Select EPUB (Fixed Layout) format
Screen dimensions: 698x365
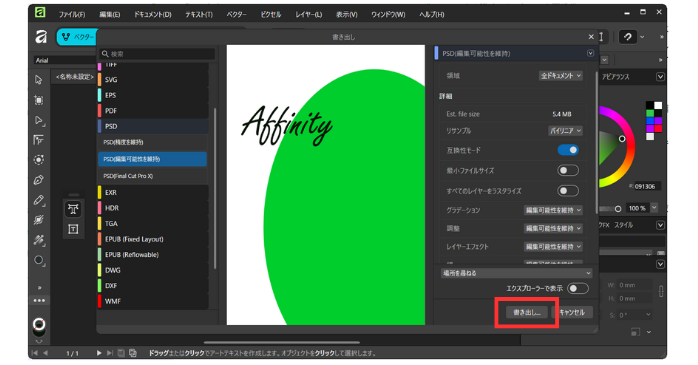point(153,239)
